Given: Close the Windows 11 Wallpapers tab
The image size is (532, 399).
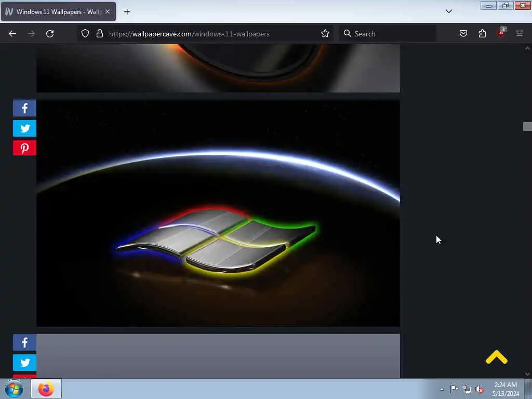Looking at the screenshot, I should tap(108, 11).
